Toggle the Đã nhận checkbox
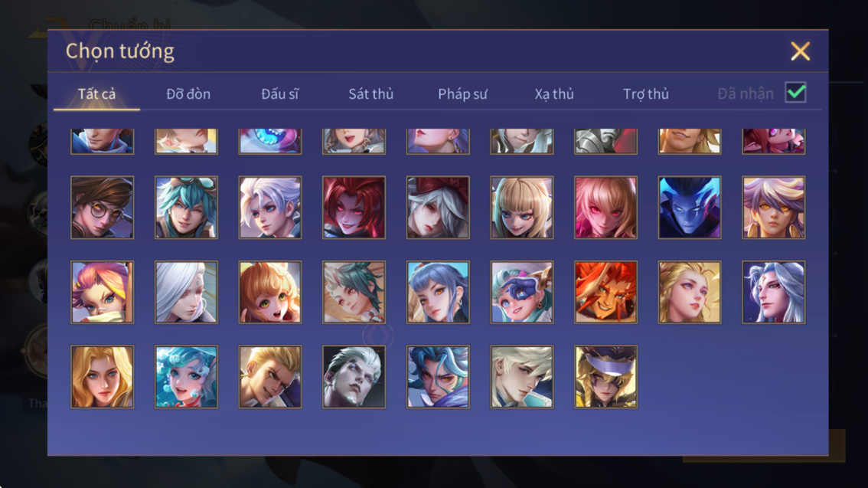868x488 pixels. click(x=795, y=93)
